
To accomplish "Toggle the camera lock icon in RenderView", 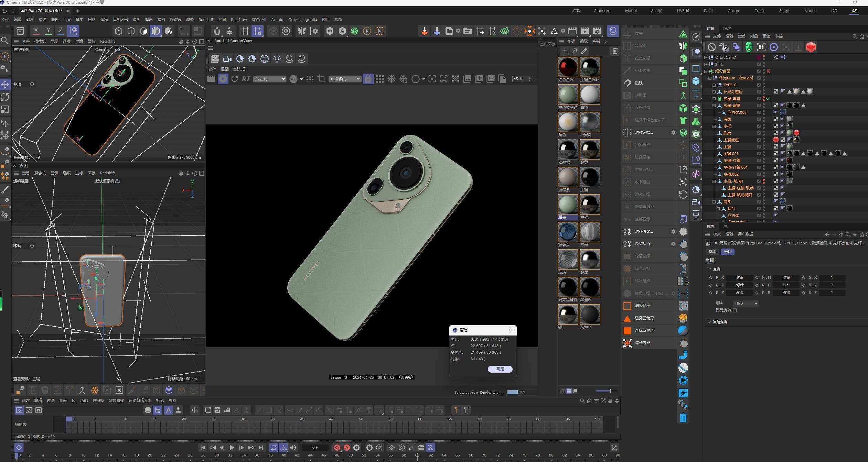I will pos(368,79).
